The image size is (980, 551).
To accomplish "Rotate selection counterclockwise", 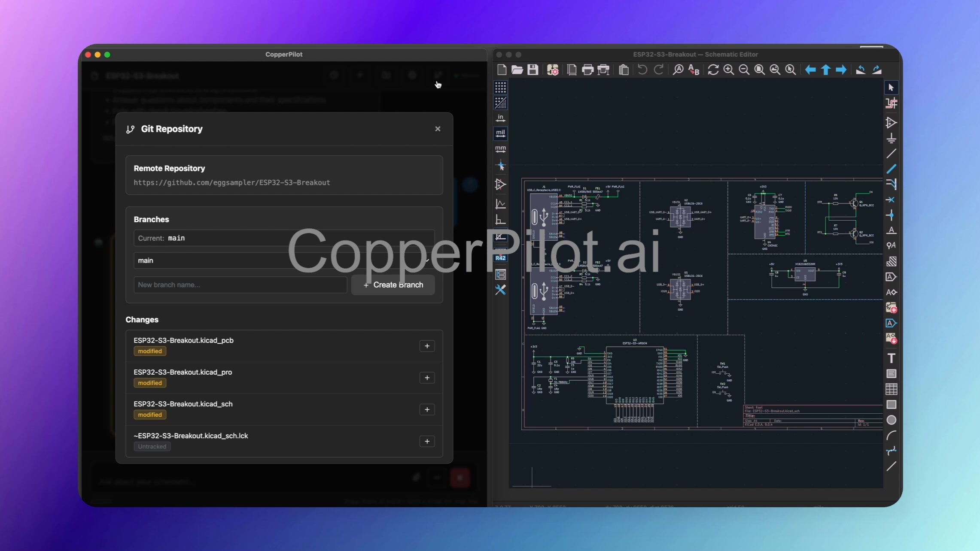I will pos(861,70).
